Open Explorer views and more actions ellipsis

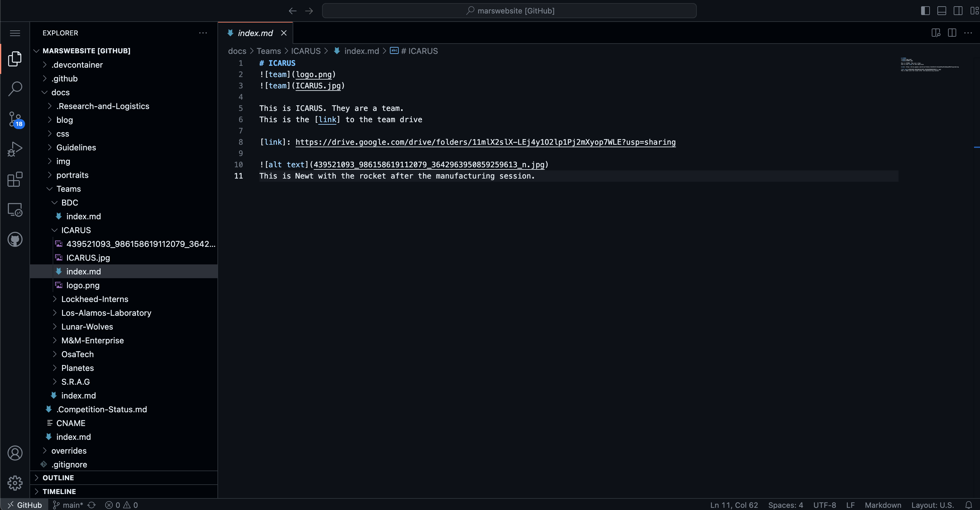[x=203, y=33]
